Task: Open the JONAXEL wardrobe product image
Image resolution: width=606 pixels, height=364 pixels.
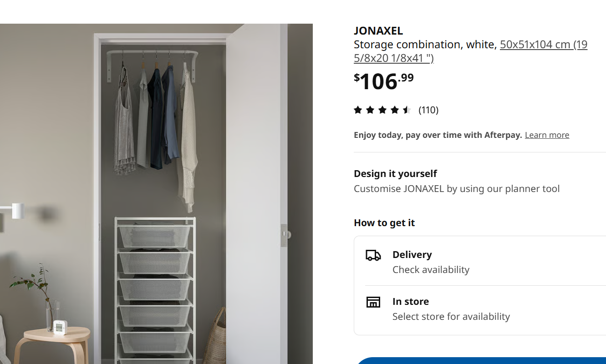Action: pyautogui.click(x=156, y=194)
